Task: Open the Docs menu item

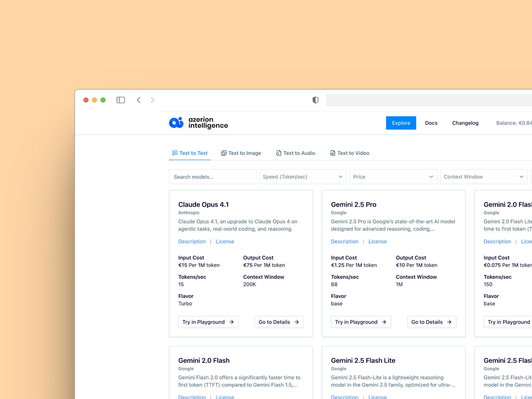Action: tap(431, 123)
